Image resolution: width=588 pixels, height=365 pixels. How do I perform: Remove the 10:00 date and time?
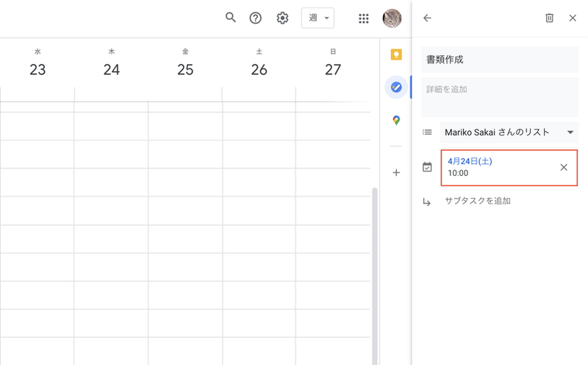coord(563,167)
